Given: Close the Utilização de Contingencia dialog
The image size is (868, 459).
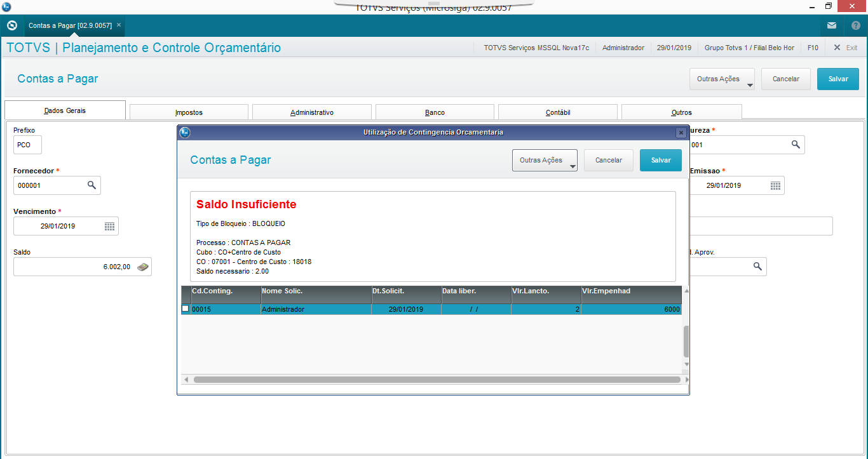Looking at the screenshot, I should click(681, 133).
